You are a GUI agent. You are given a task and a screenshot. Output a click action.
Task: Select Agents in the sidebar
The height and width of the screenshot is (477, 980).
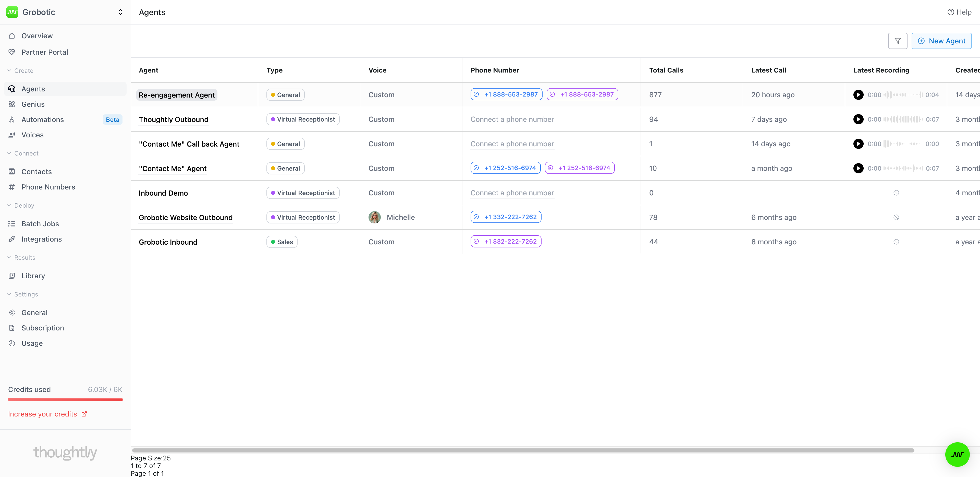coord(65,89)
